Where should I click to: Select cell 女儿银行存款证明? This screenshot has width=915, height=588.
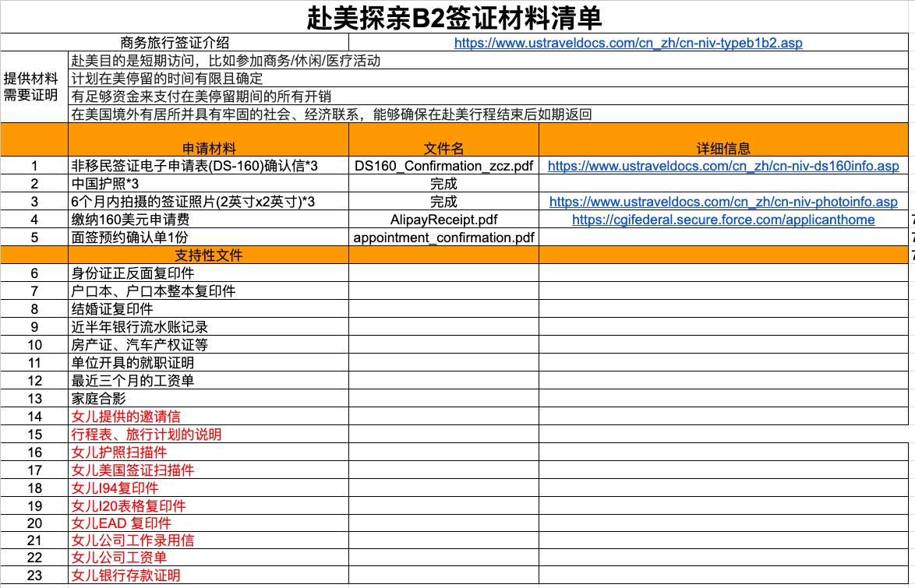click(x=208, y=576)
